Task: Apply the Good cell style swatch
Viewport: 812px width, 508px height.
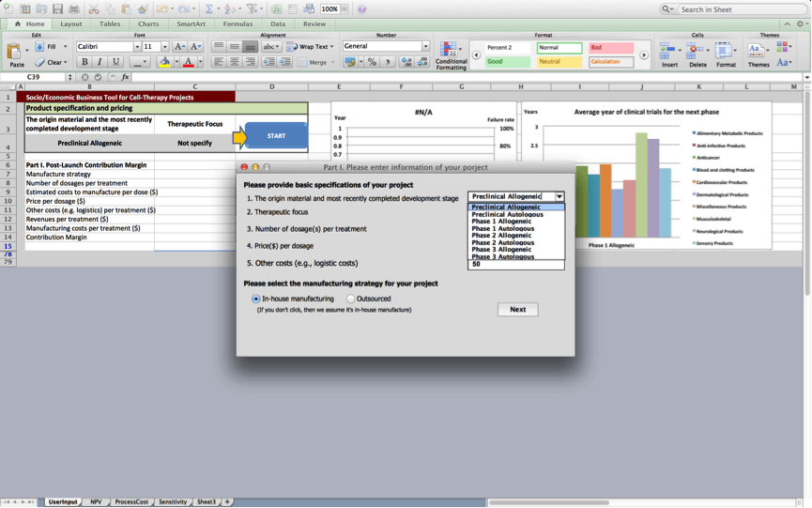Action: 507,62
